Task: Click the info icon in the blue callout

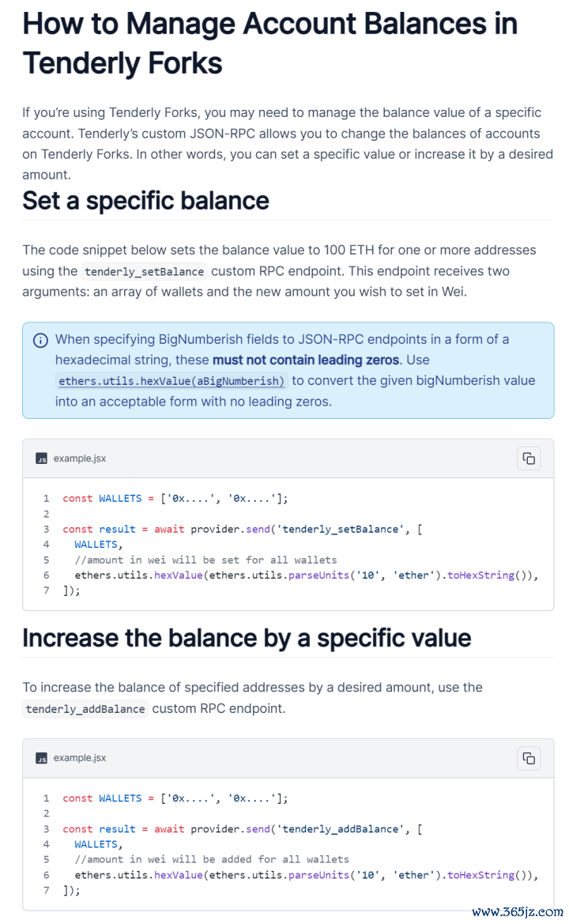Action: (x=40, y=340)
